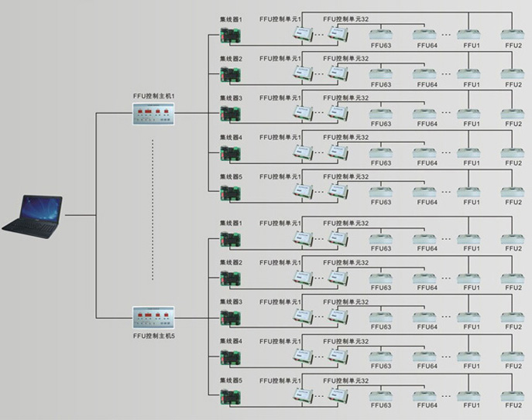Viewport: 532px width, 420px height.
Task: Click "集线器2" label in 主机1 group
Action: [231, 59]
